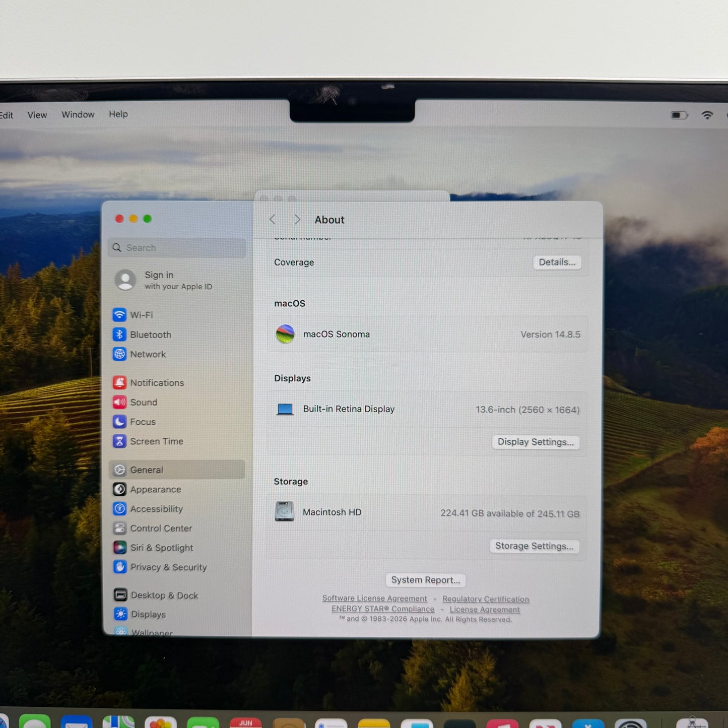Go forward with the right chevron
This screenshot has height=728, width=728.
point(297,220)
